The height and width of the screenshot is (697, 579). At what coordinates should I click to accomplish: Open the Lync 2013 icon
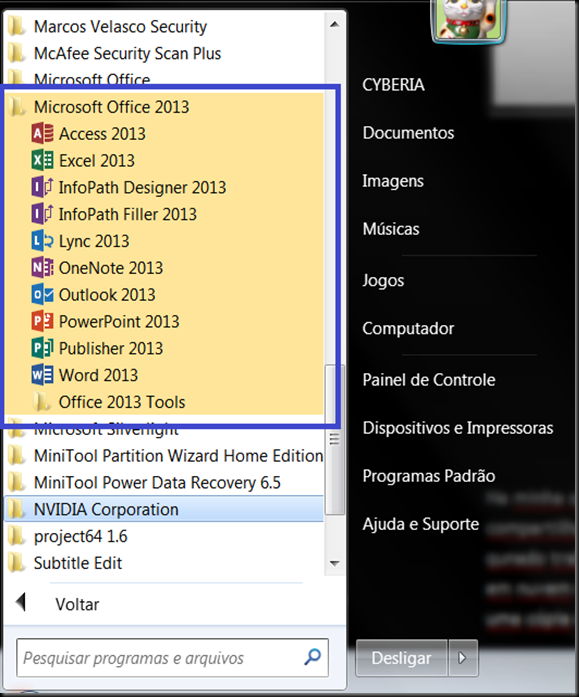coord(43,241)
